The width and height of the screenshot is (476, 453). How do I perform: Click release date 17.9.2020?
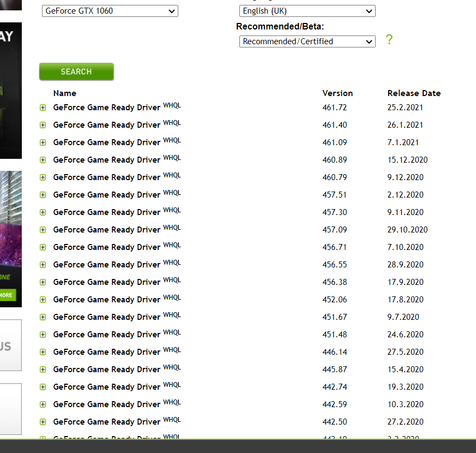[x=405, y=282]
